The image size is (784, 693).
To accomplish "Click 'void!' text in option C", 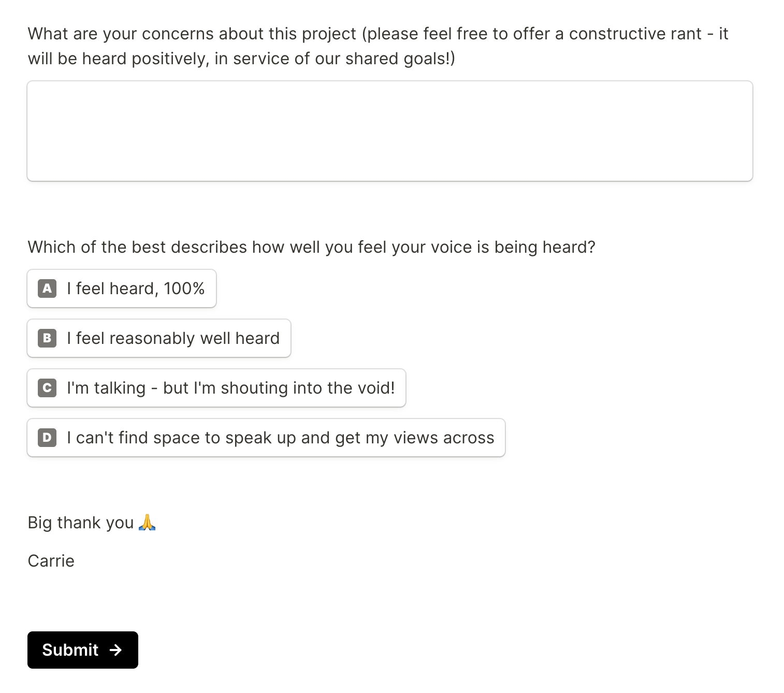I will coord(378,388).
